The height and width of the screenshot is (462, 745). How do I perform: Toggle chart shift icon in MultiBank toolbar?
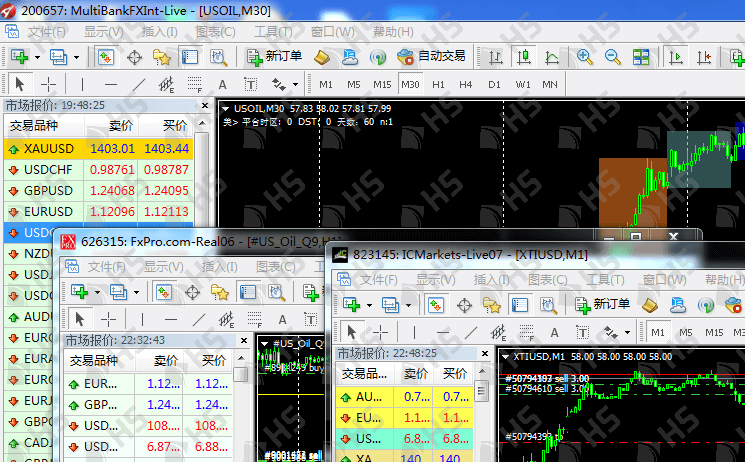(704, 58)
